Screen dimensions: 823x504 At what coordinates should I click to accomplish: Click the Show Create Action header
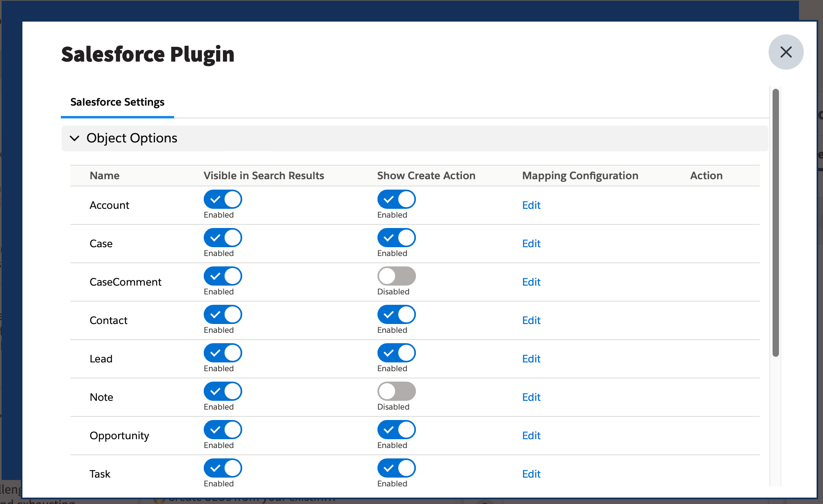[426, 176]
